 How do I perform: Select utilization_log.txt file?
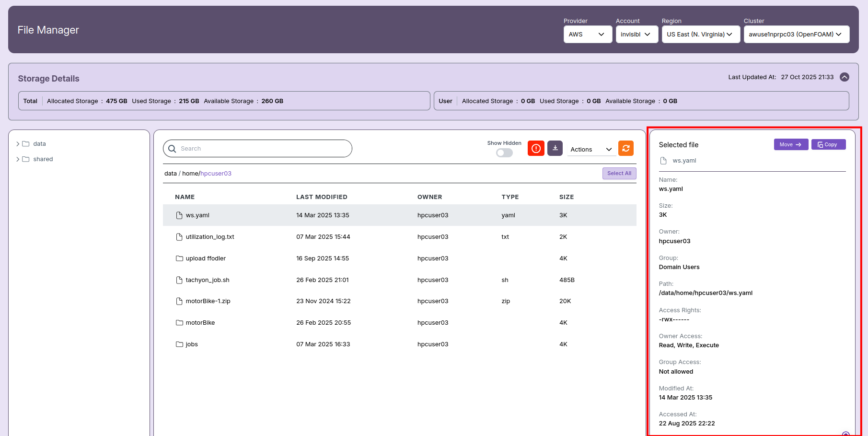[x=210, y=237]
